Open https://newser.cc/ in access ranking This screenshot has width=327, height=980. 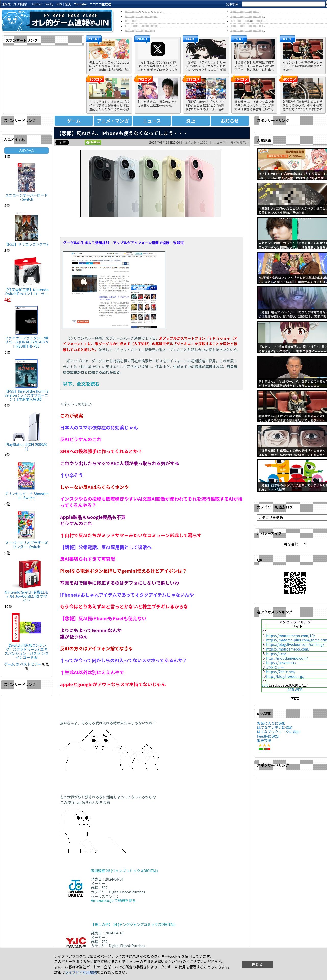281,662
